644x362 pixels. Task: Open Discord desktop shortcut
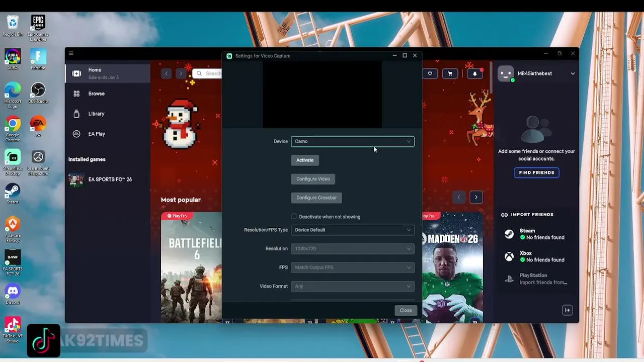[x=13, y=295]
